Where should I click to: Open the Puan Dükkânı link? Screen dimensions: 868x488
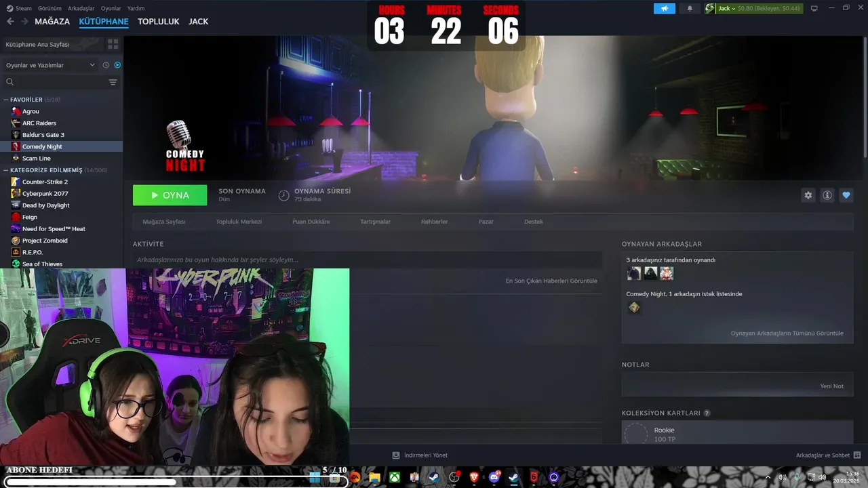tap(311, 222)
